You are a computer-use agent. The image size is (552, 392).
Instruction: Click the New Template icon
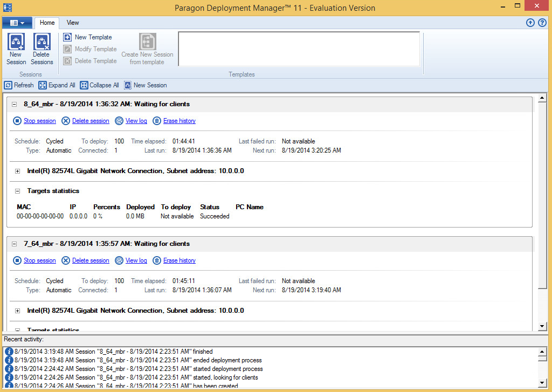(67, 37)
